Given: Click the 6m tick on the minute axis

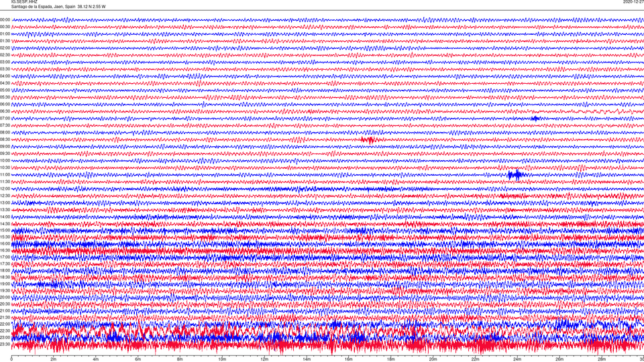Looking at the screenshot, I should click(x=138, y=359).
